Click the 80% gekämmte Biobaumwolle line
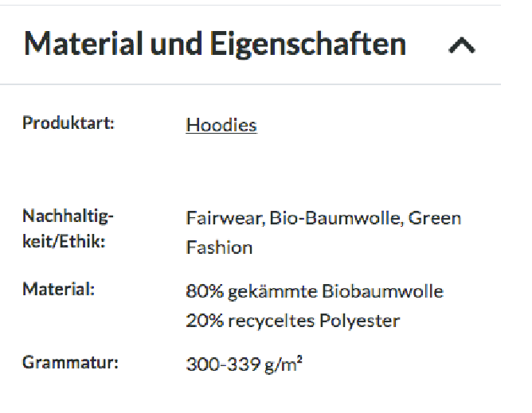532x413 pixels. [x=315, y=291]
